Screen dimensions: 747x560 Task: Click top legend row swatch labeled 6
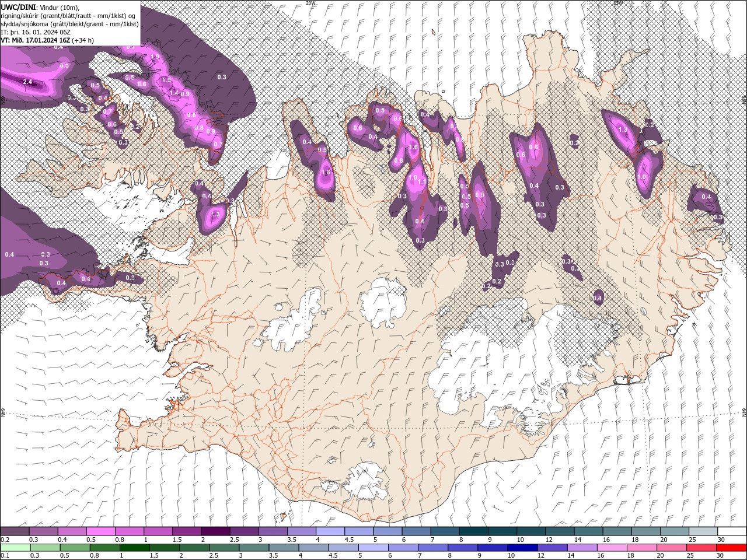click(416, 531)
